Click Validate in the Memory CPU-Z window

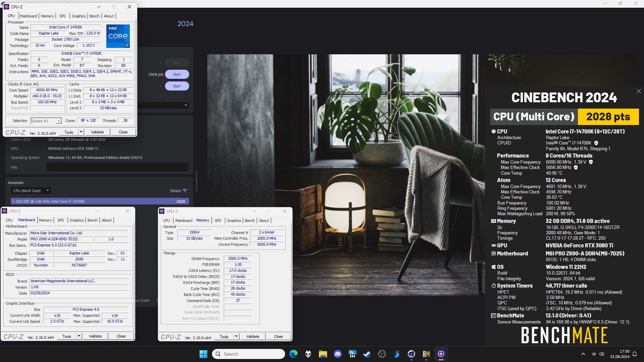click(253, 337)
